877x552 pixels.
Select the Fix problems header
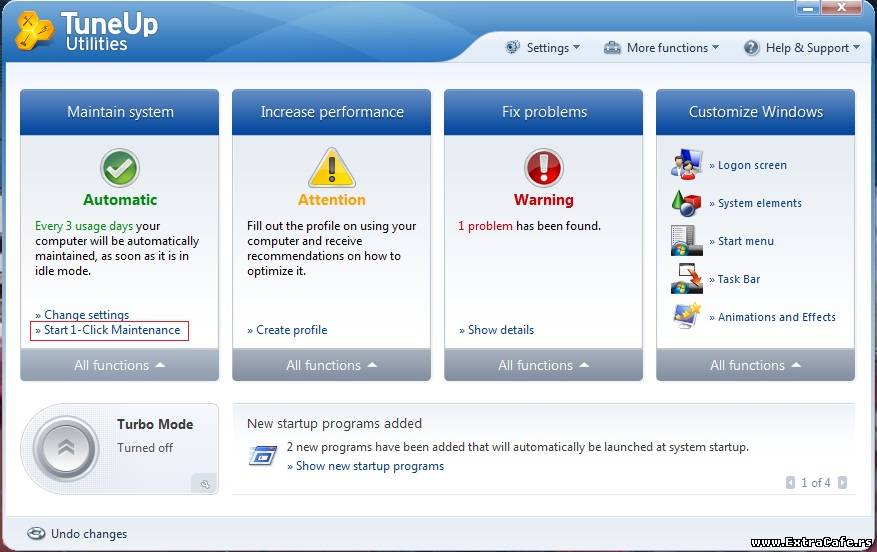coord(544,112)
